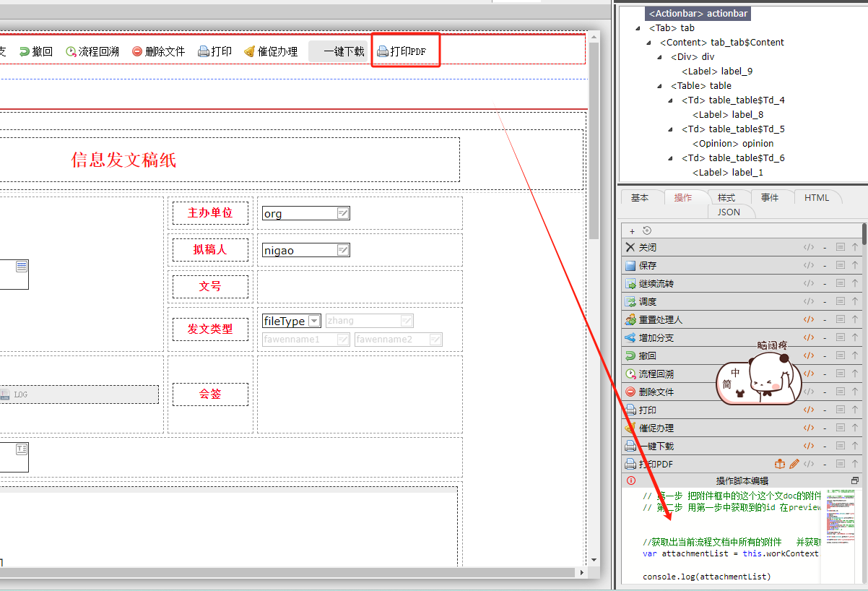Collapse the <Tab> tab tree node
This screenshot has height=591, width=868.
click(638, 28)
